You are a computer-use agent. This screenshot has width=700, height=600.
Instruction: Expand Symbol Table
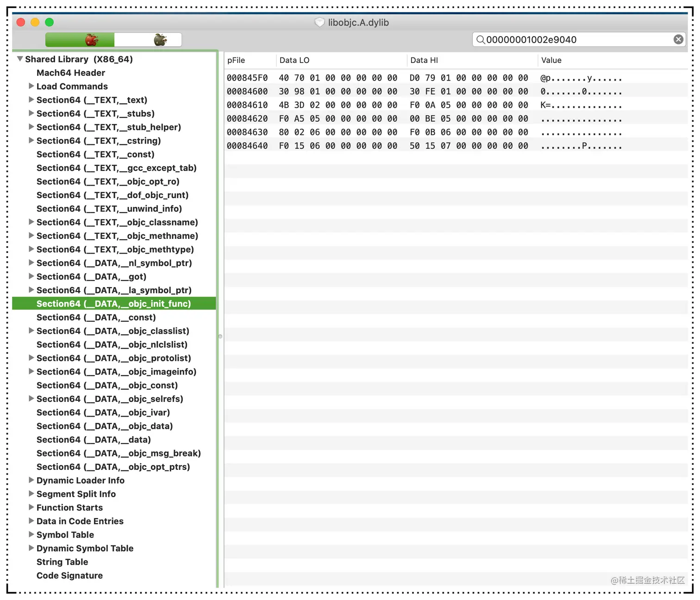click(31, 534)
